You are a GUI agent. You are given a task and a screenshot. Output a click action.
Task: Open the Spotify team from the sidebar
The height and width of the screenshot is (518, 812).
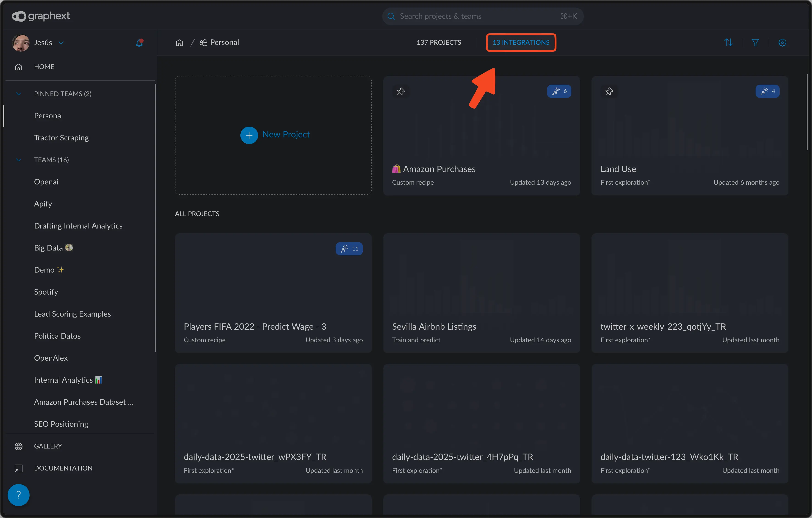[46, 292]
